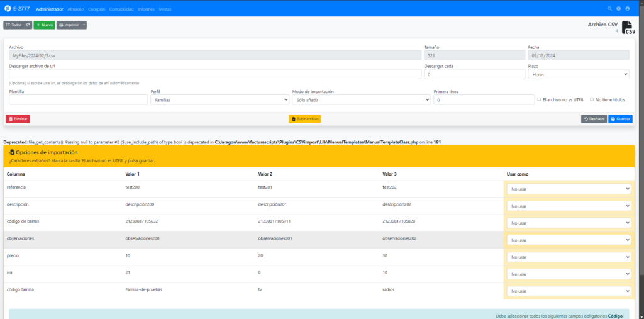This screenshot has height=319, width=644.
Task: Enable 'El archivo no es UTF8' checkbox
Action: (540, 99)
